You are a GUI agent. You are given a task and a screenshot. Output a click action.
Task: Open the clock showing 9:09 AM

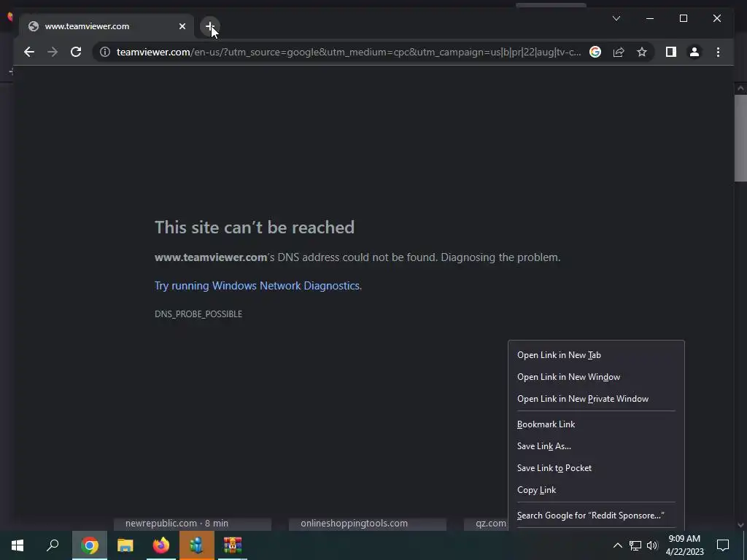684,545
